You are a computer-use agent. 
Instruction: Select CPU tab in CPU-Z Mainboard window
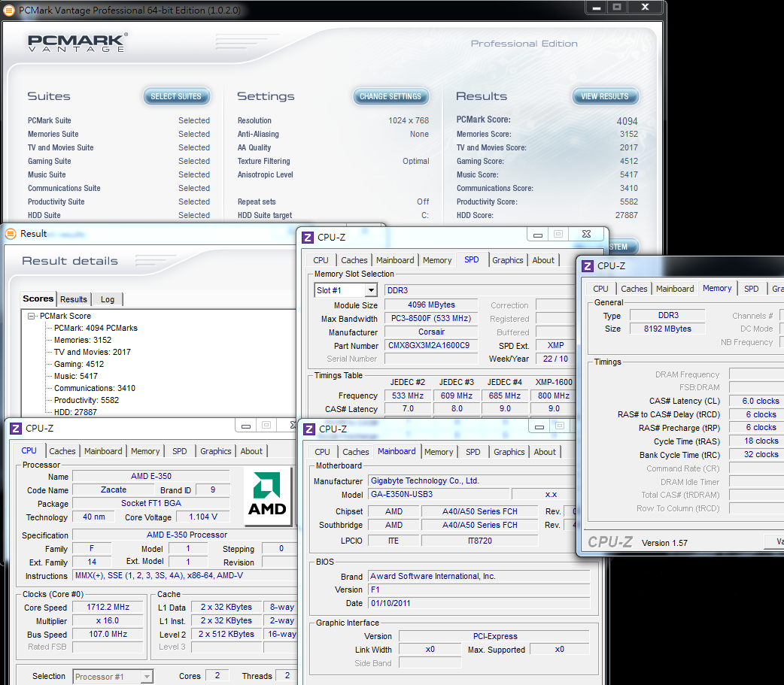[x=322, y=452]
